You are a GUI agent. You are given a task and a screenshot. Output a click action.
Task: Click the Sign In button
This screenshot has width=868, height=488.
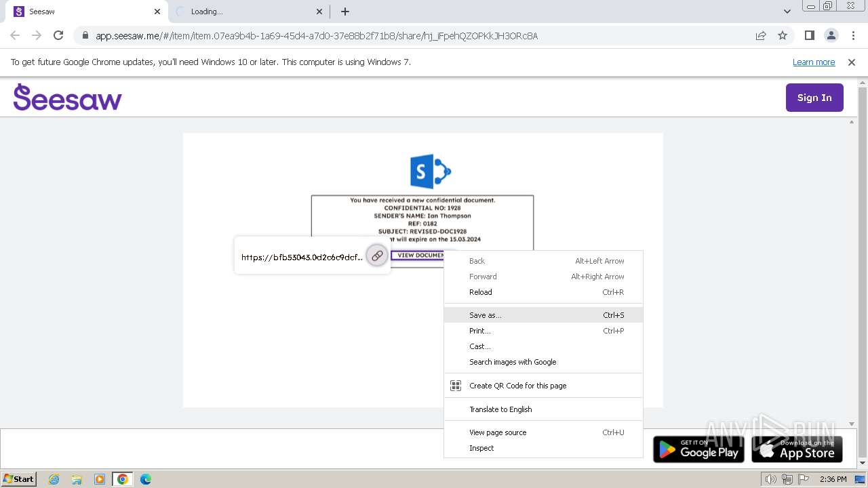coord(814,98)
